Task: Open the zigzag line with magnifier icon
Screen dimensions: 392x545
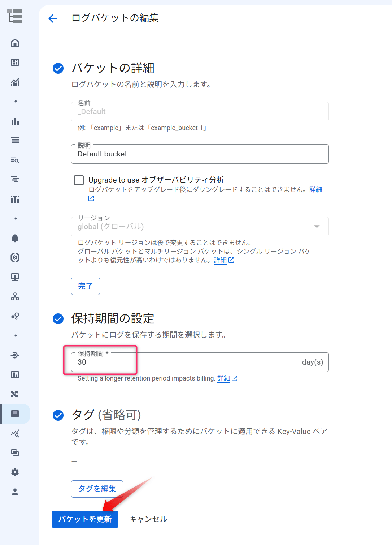Action: click(15, 433)
